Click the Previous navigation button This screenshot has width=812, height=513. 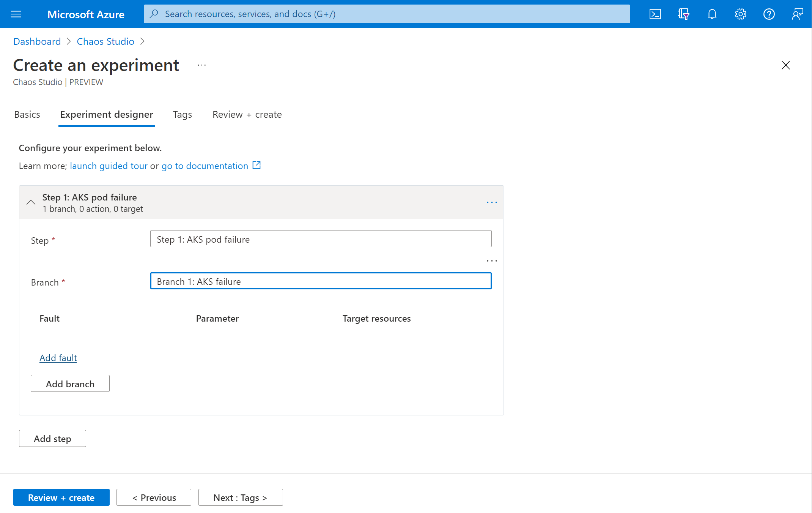154,497
